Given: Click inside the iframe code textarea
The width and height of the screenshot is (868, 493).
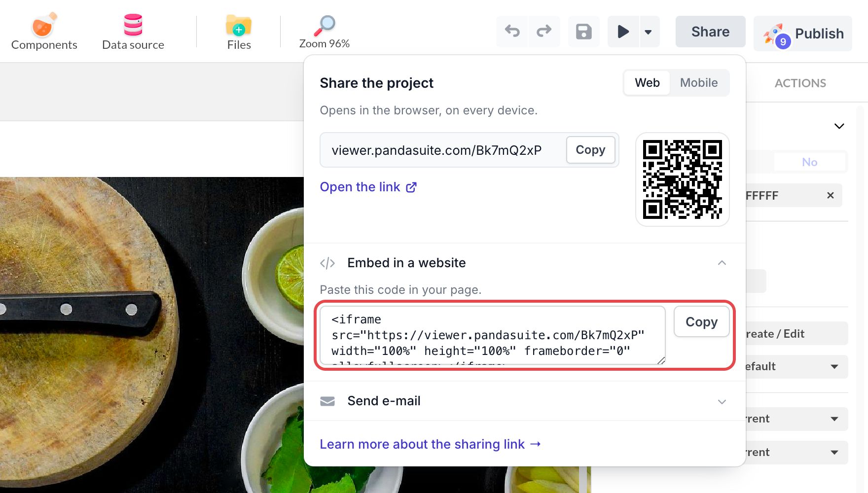Looking at the screenshot, I should coord(493,335).
